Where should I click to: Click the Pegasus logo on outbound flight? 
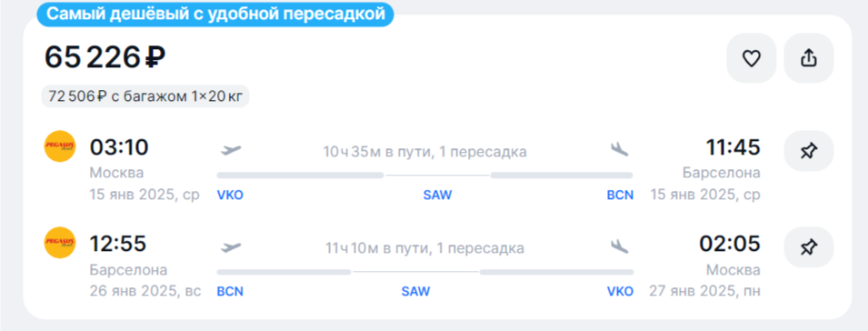click(60, 146)
